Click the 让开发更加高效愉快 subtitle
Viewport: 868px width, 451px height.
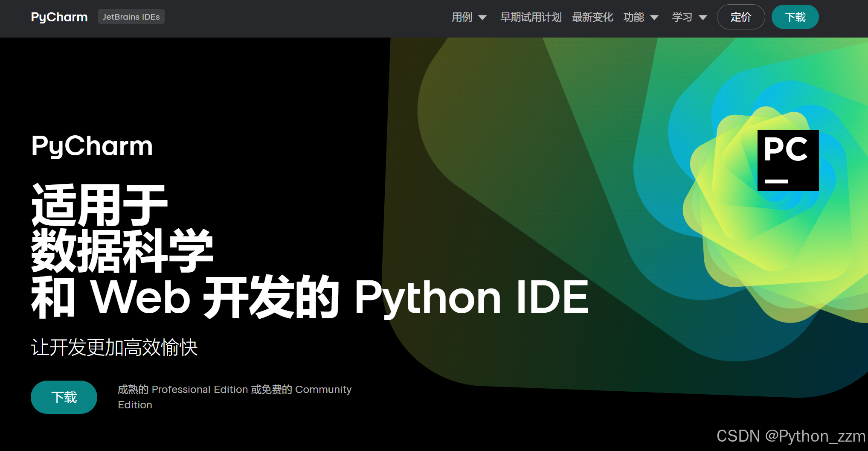click(x=114, y=347)
